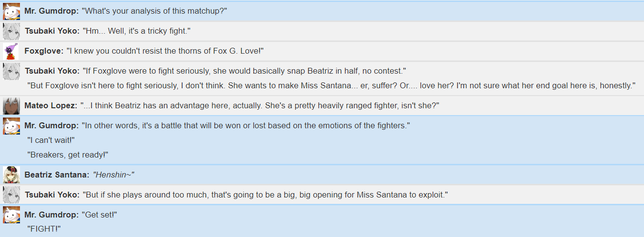The image size is (644, 237).
Task: Click the "thorns of Fox G. Love" message
Action: pos(165,51)
